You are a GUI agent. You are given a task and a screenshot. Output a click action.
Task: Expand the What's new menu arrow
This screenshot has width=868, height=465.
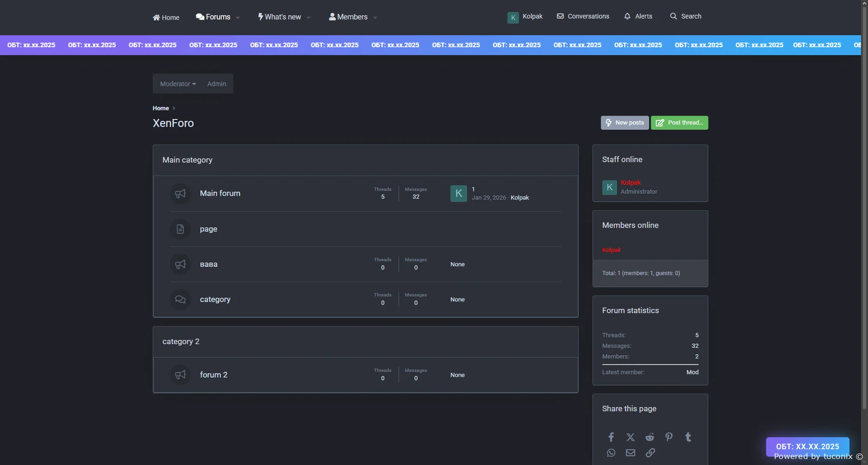(309, 18)
